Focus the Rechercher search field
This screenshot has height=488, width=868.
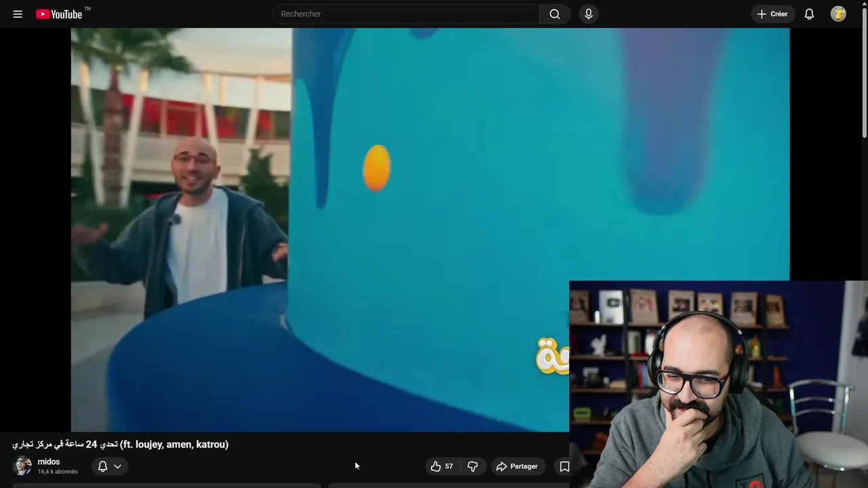[x=406, y=14]
